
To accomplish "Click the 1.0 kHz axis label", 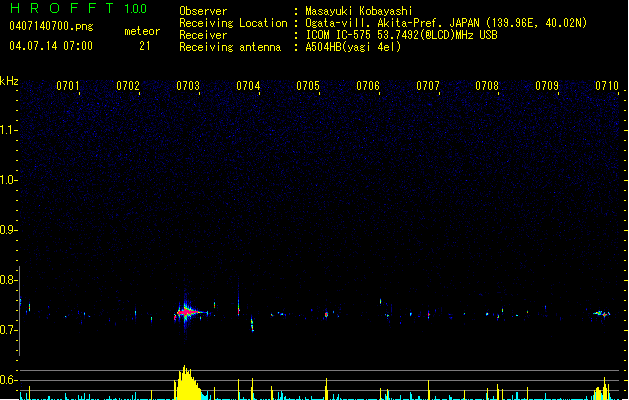I will [x=8, y=180].
